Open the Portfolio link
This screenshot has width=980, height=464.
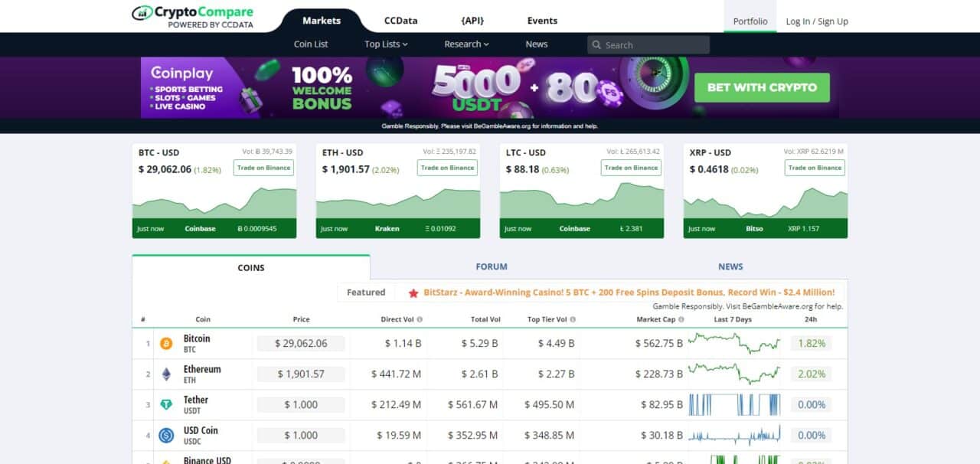[x=750, y=21]
